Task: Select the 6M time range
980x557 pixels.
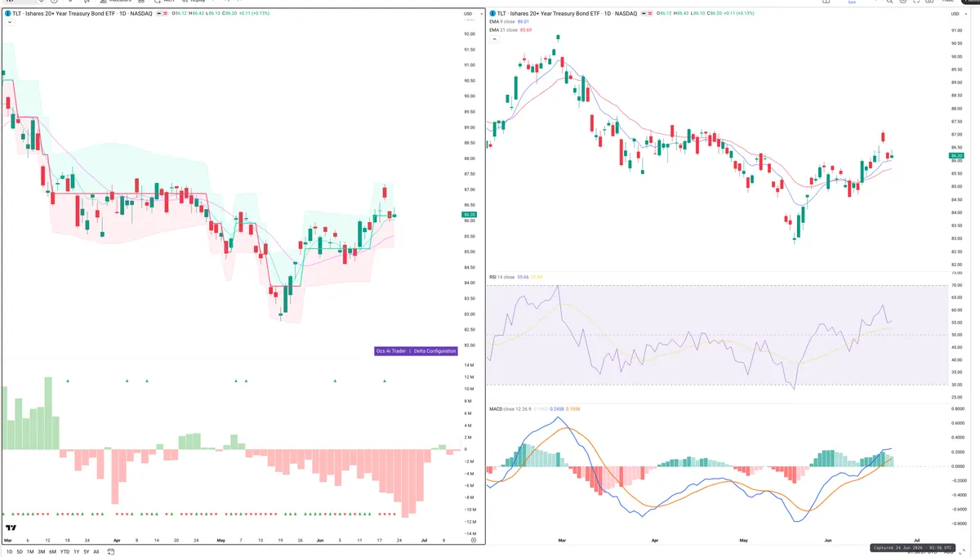Action: 52,552
